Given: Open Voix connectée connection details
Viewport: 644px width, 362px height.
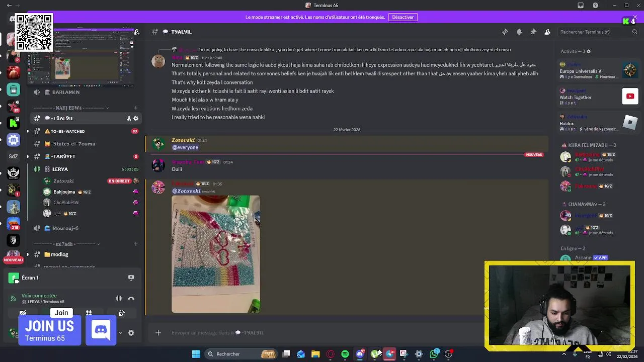Looking at the screenshot, I should (x=39, y=296).
